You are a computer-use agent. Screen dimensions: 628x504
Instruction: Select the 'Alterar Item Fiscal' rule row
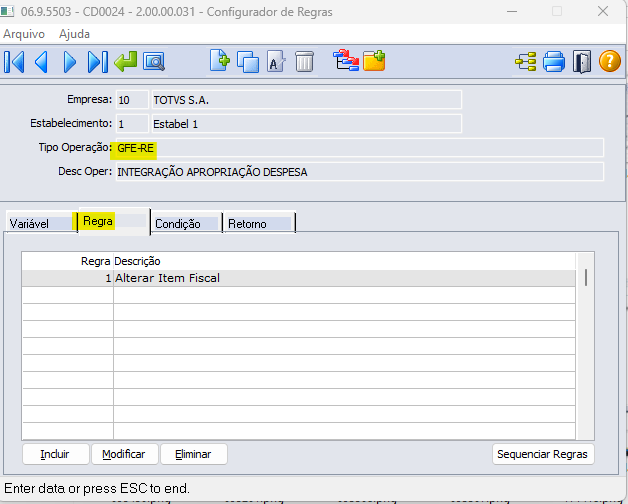(x=300, y=278)
